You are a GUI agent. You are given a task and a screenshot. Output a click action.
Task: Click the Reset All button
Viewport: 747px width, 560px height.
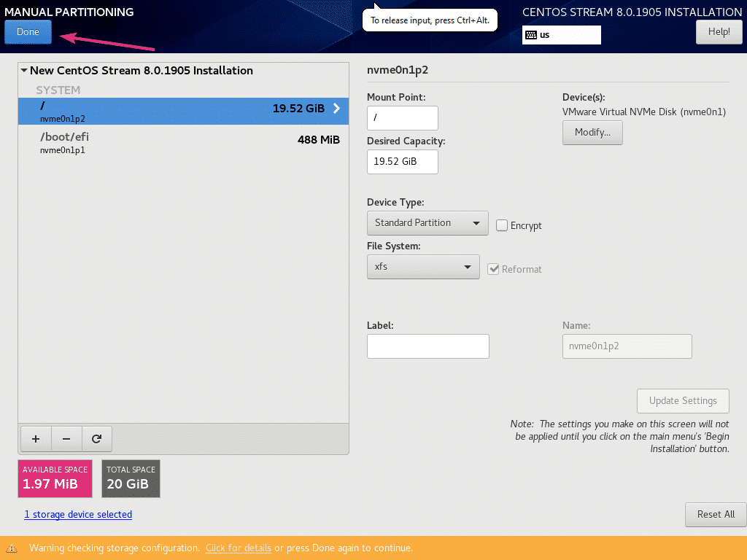716,514
